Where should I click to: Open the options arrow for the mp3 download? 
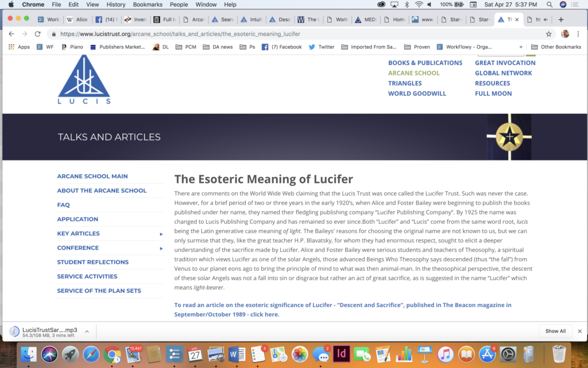pos(87,331)
